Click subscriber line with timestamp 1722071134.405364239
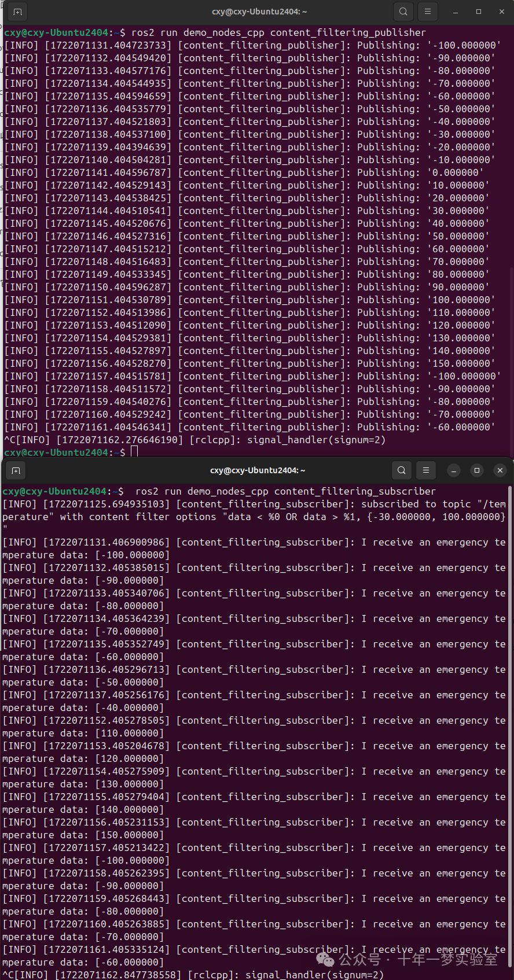The width and height of the screenshot is (514, 980). pyautogui.click(x=255, y=625)
